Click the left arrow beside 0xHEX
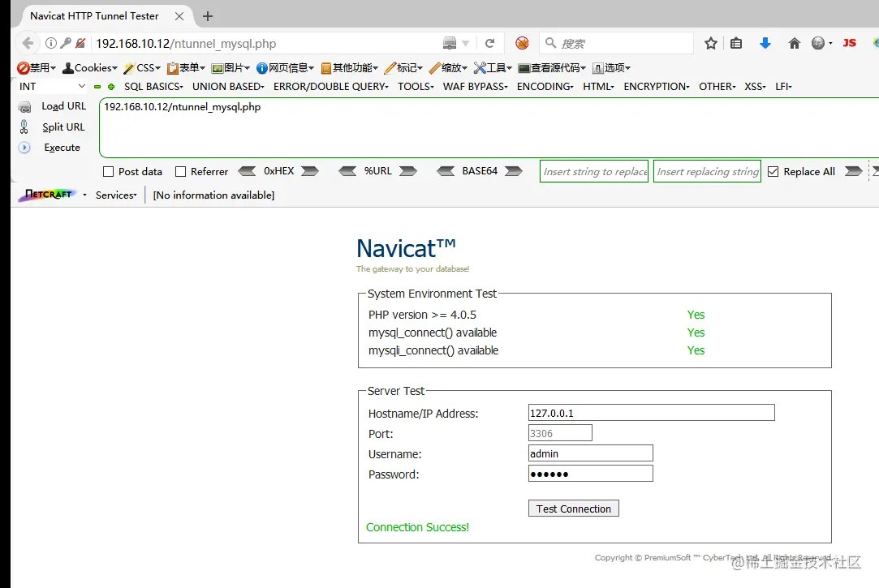The width and height of the screenshot is (879, 588). tap(248, 171)
